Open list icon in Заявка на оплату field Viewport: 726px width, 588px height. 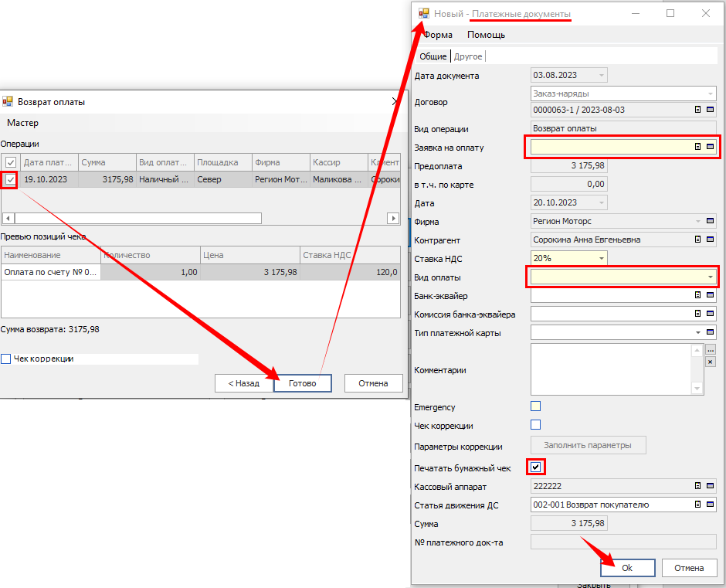(697, 147)
